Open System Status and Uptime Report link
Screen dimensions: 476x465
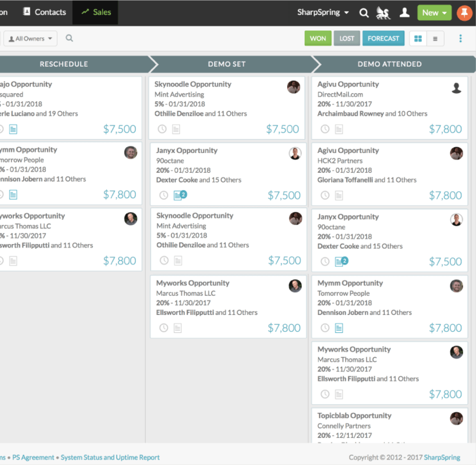pos(110,457)
